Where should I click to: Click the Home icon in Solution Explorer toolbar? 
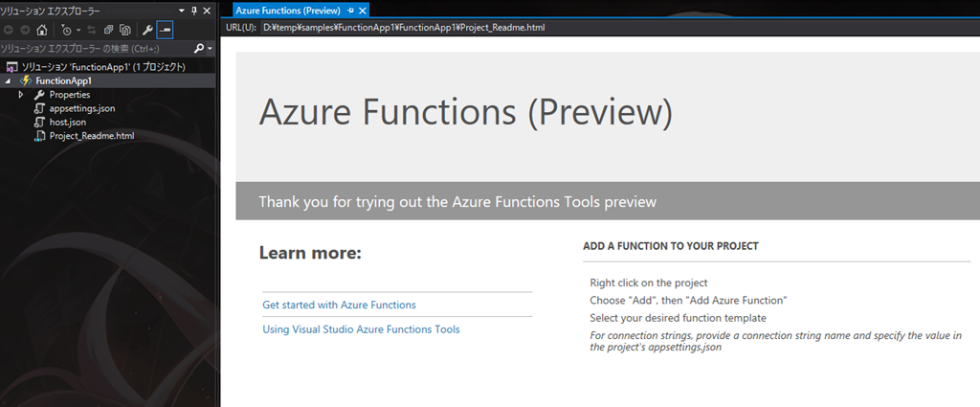pos(41,29)
